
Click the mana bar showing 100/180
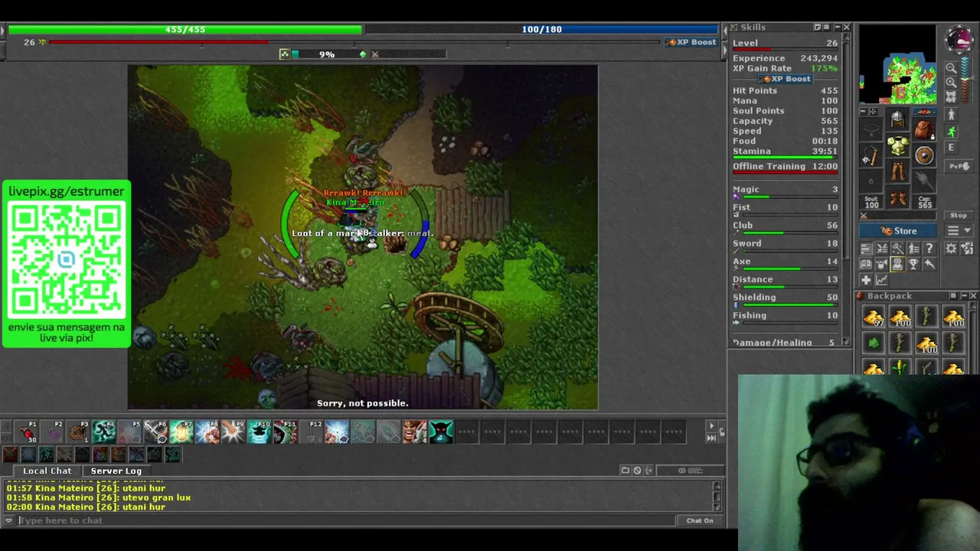(542, 29)
